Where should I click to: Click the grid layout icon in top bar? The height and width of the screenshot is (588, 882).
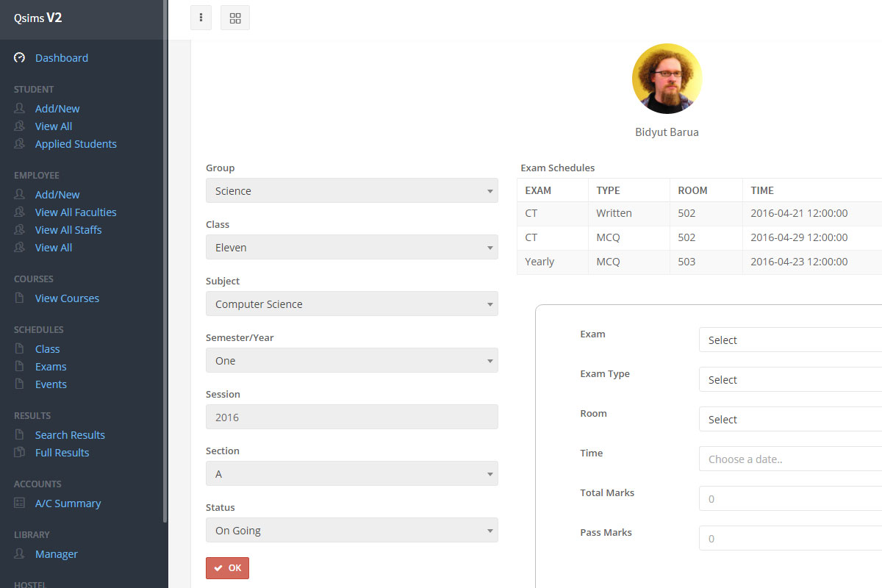(x=235, y=18)
